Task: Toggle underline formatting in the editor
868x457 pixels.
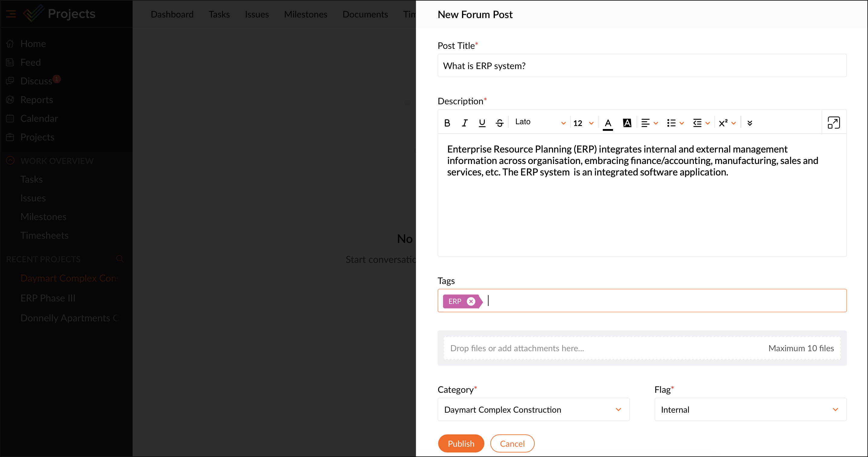Action: (x=482, y=123)
